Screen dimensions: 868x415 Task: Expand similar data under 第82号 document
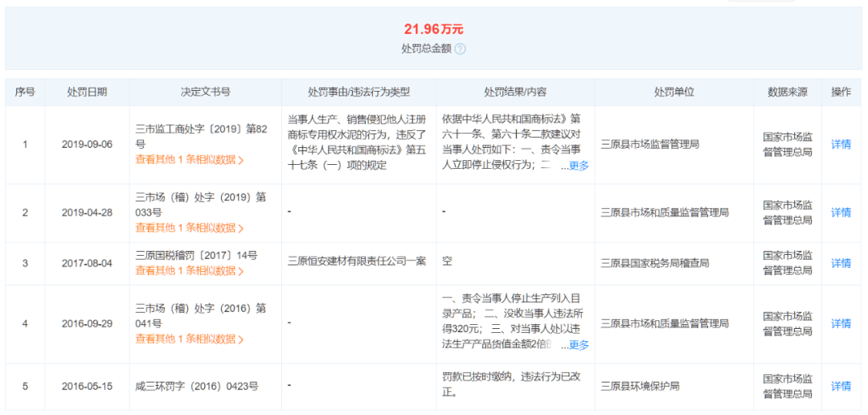189,159
